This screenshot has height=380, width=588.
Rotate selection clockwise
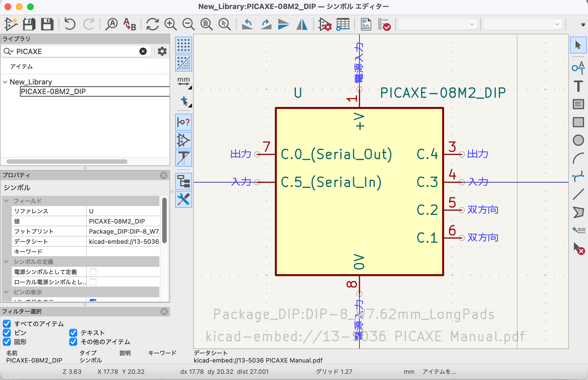pos(266,24)
